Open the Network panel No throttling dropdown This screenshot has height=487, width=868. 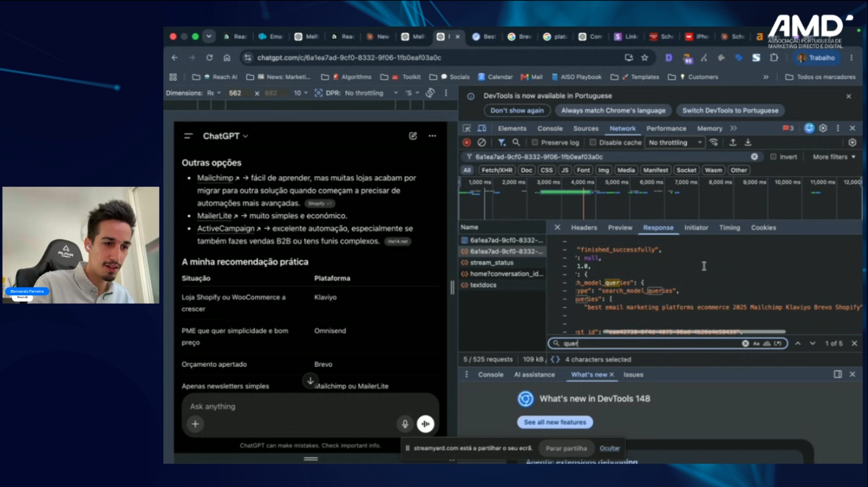(x=675, y=142)
